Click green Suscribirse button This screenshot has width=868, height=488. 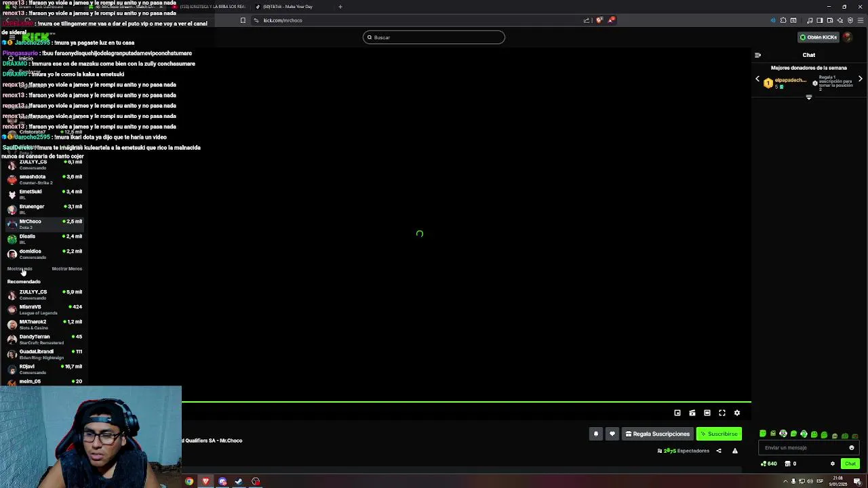coord(719,434)
